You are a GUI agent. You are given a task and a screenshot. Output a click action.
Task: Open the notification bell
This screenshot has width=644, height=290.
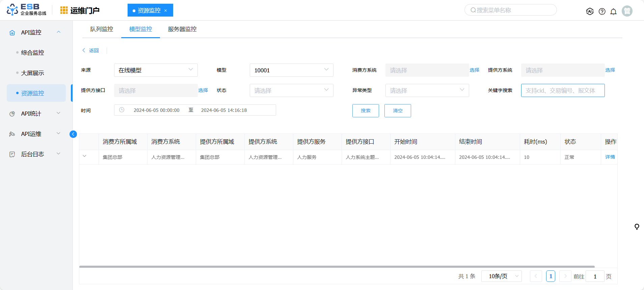click(613, 11)
